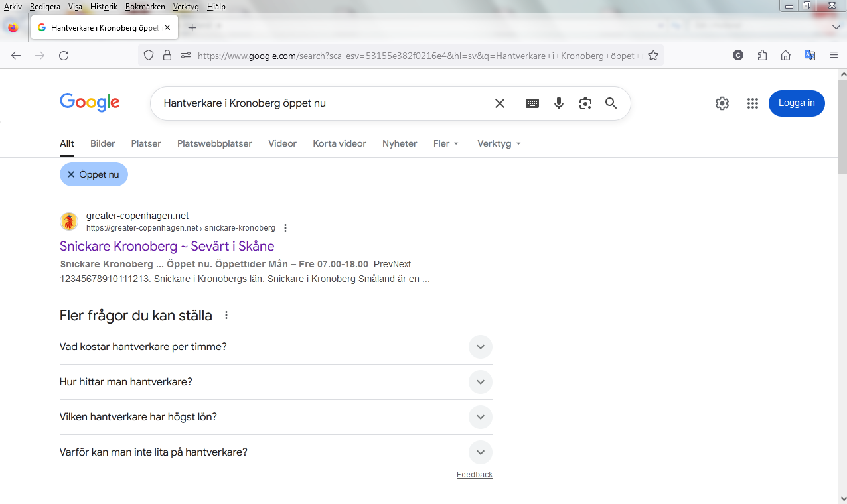Clear the search query with X icon
This screenshot has width=847, height=504.
tap(500, 103)
